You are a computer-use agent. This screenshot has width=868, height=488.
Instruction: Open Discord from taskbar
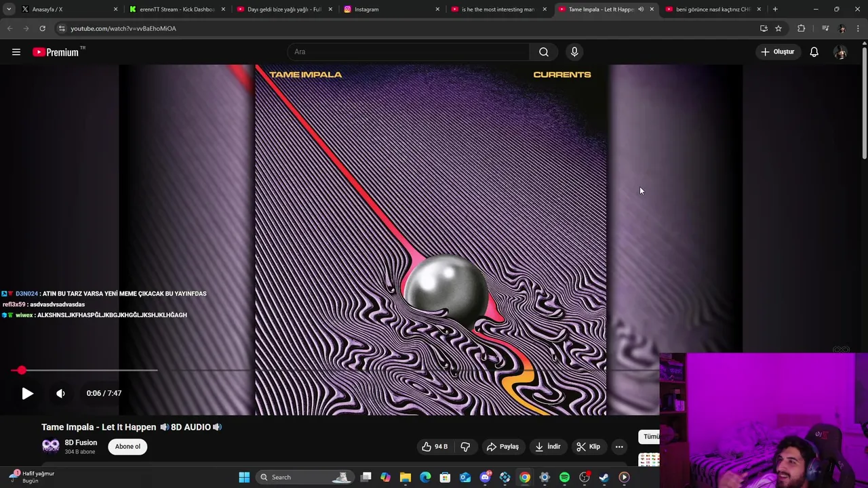486,477
